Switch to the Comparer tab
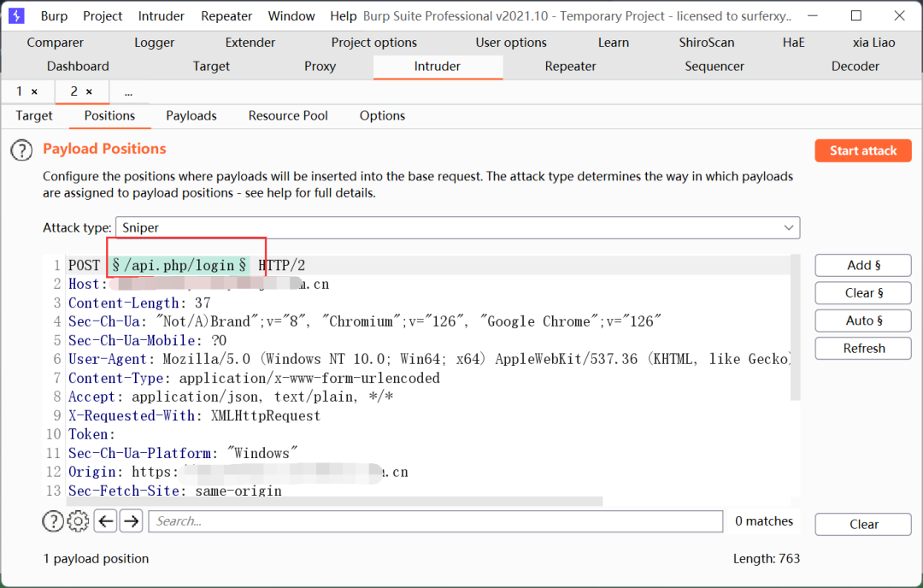The height and width of the screenshot is (588, 923). point(56,43)
